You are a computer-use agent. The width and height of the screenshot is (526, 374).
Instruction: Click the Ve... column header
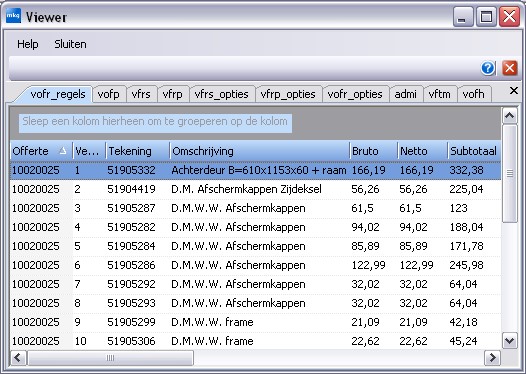pos(89,151)
